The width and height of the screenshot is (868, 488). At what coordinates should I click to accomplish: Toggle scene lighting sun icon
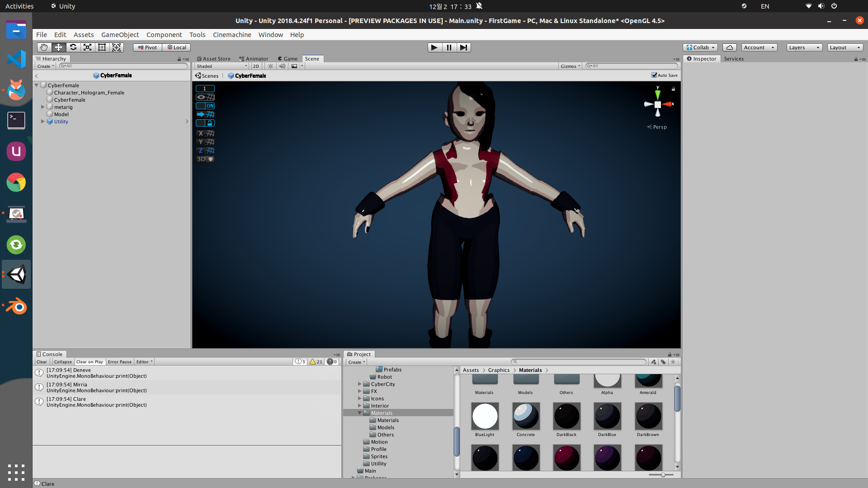click(270, 66)
